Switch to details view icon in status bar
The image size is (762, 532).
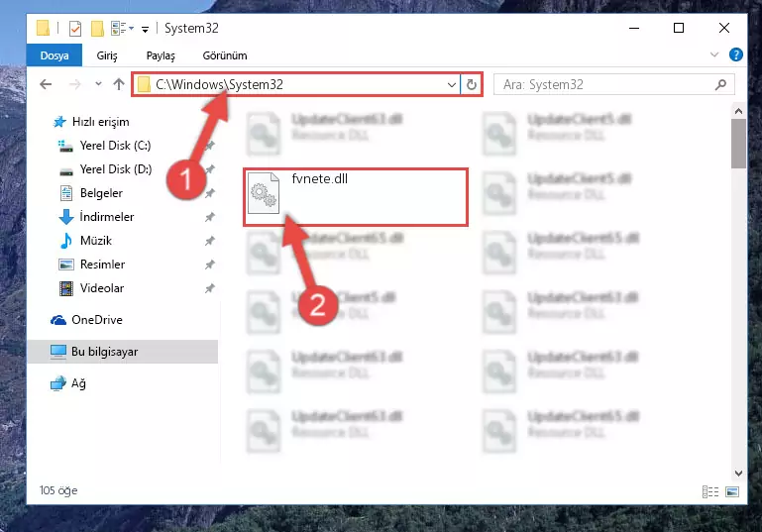point(710,491)
